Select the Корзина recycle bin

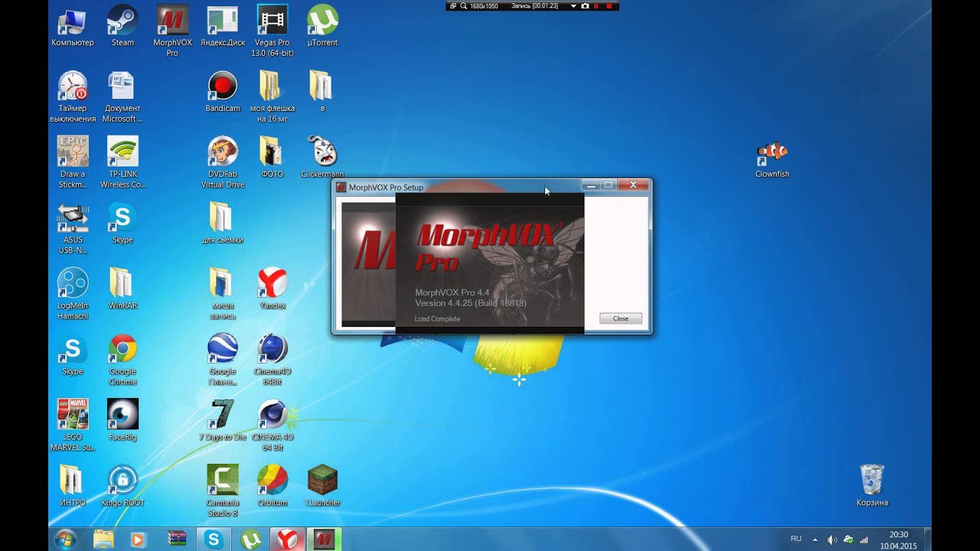(x=872, y=487)
